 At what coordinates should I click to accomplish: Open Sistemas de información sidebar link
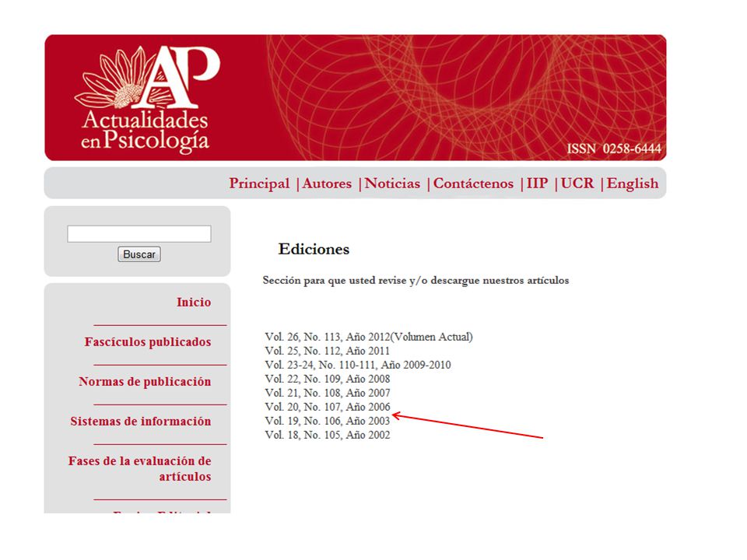coord(141,421)
